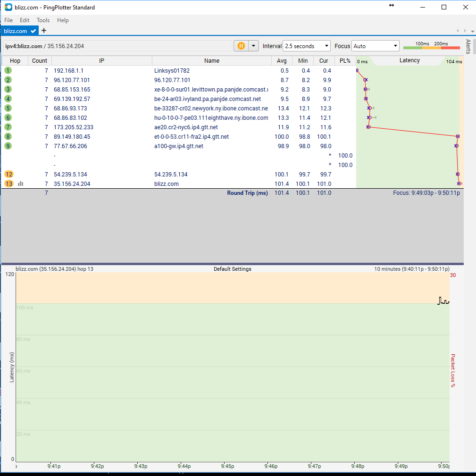Open the File menu

click(x=8, y=20)
